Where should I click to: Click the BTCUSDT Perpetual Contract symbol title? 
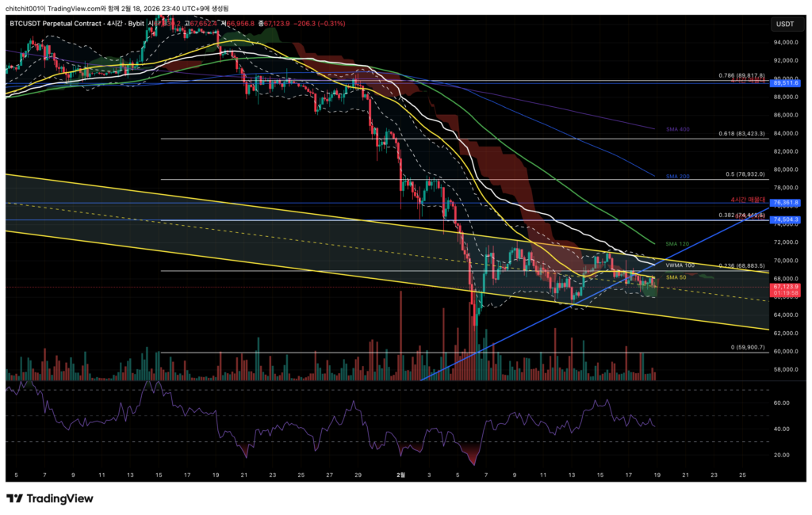(x=57, y=24)
